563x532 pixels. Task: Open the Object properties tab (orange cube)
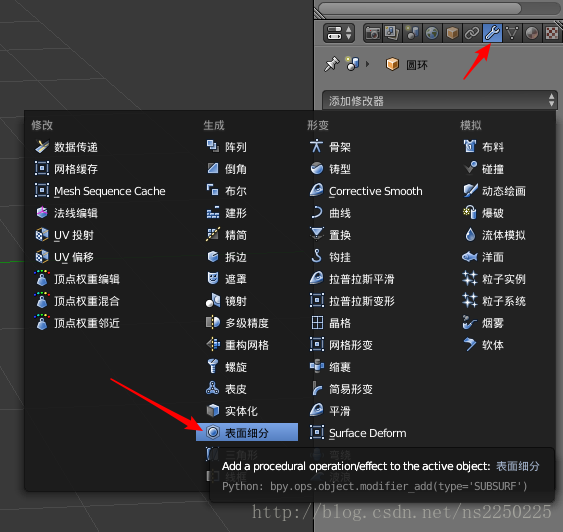pos(452,33)
